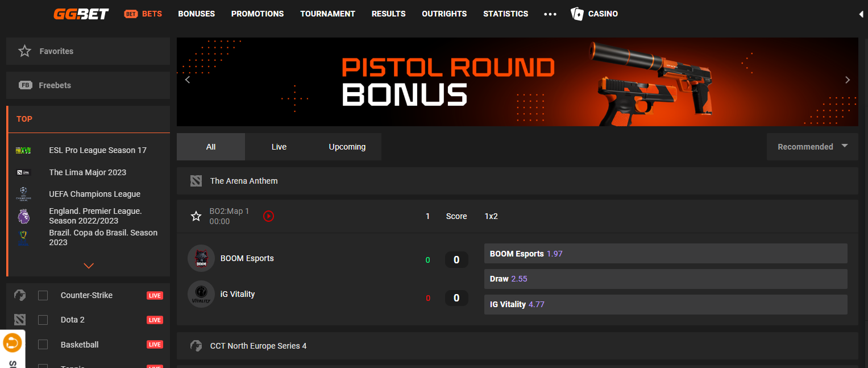
Task: Click the Counter-Strike LIVE badge
Action: [x=155, y=296]
